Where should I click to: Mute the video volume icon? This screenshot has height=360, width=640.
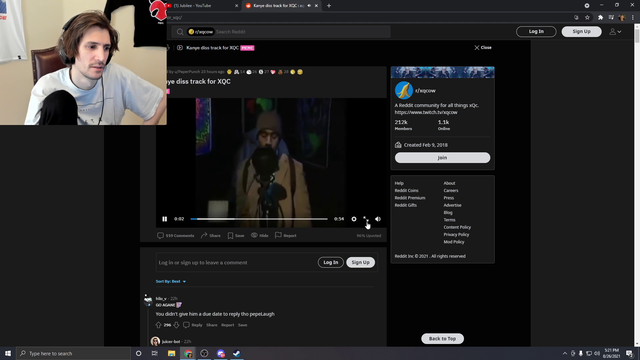click(378, 219)
